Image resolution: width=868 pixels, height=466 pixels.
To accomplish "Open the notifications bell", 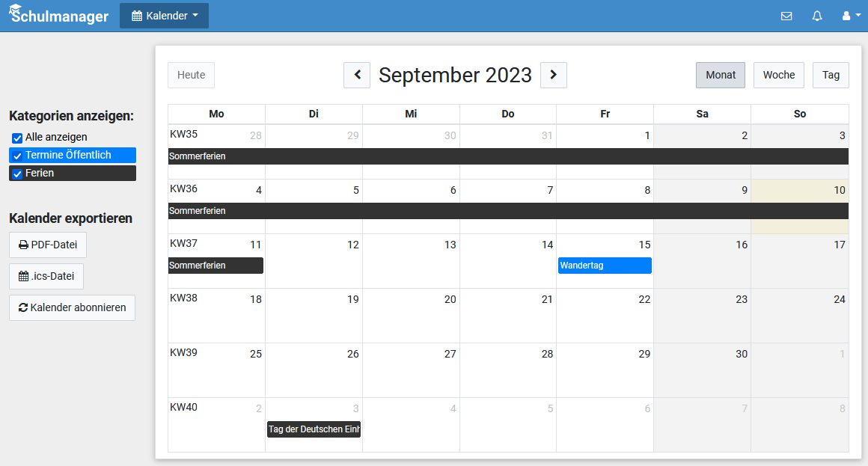I will (817, 16).
